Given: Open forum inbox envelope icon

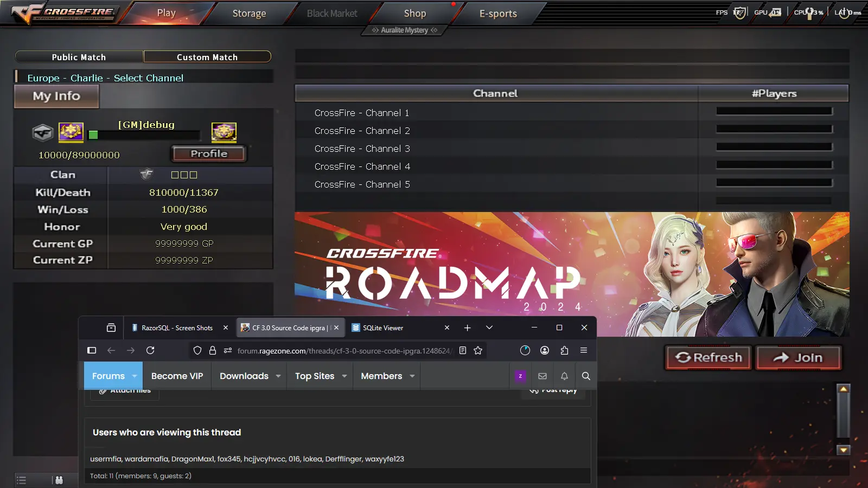Looking at the screenshot, I should (x=542, y=376).
